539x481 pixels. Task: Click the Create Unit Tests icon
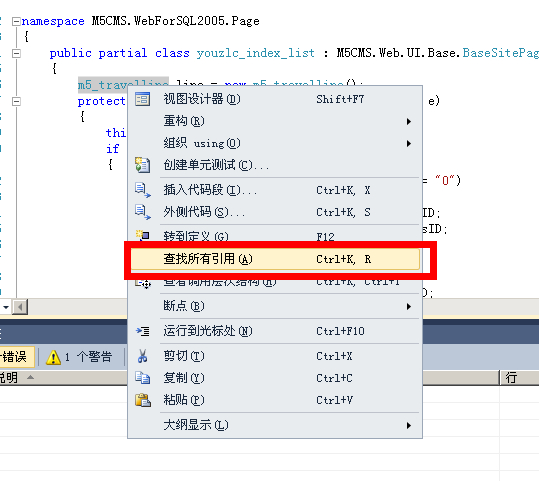142,165
